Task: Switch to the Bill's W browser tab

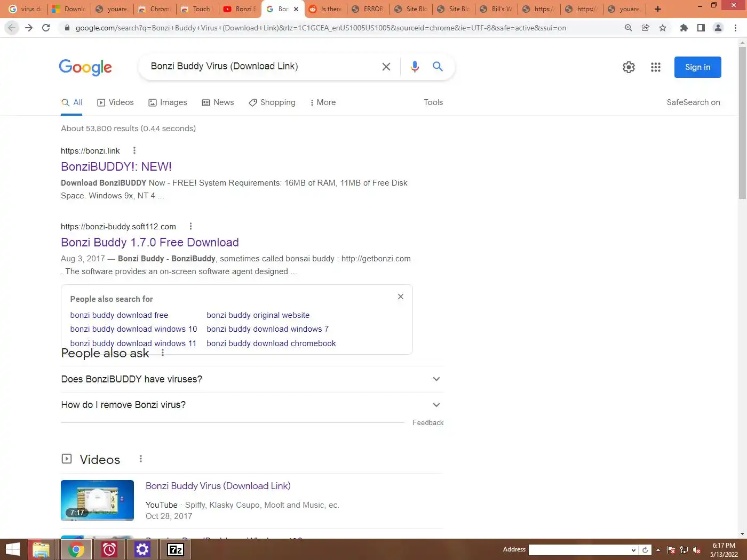Action: tap(496, 9)
